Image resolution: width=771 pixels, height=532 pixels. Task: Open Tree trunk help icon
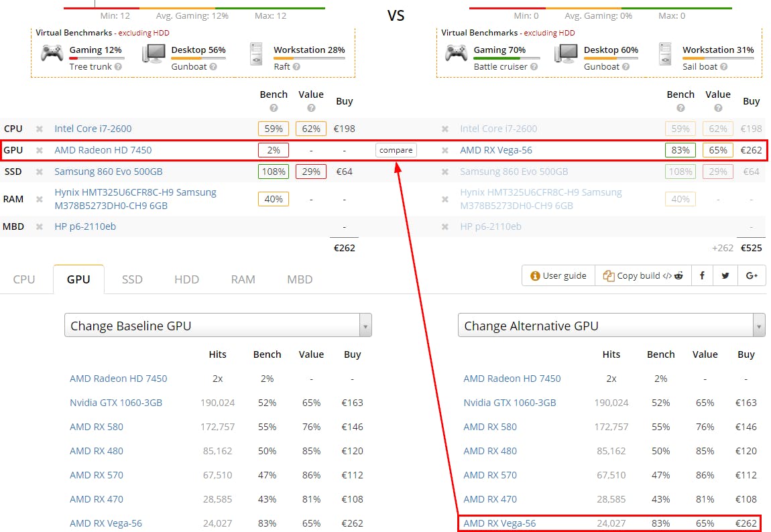tap(118, 67)
